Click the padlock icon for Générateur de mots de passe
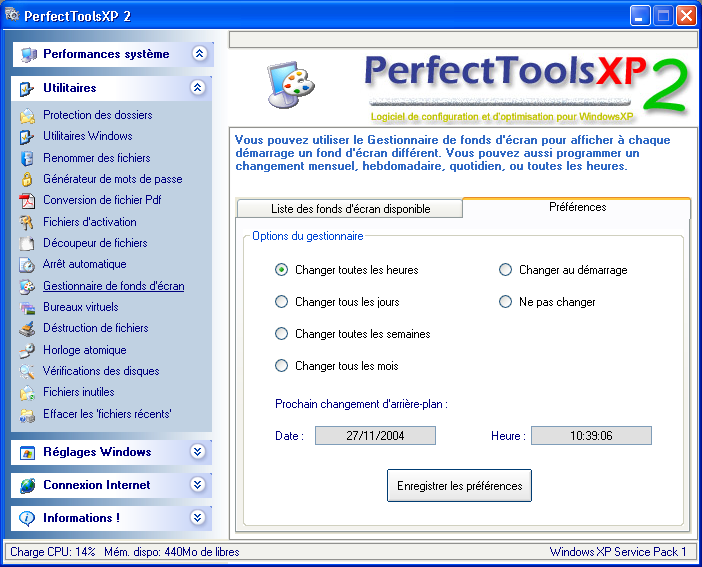 (27, 179)
